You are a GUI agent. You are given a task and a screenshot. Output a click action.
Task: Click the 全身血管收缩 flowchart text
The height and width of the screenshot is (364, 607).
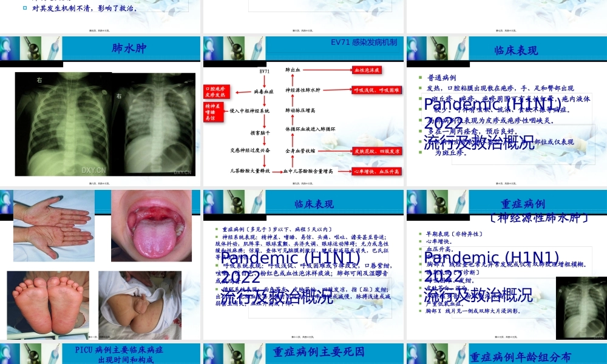click(x=300, y=151)
